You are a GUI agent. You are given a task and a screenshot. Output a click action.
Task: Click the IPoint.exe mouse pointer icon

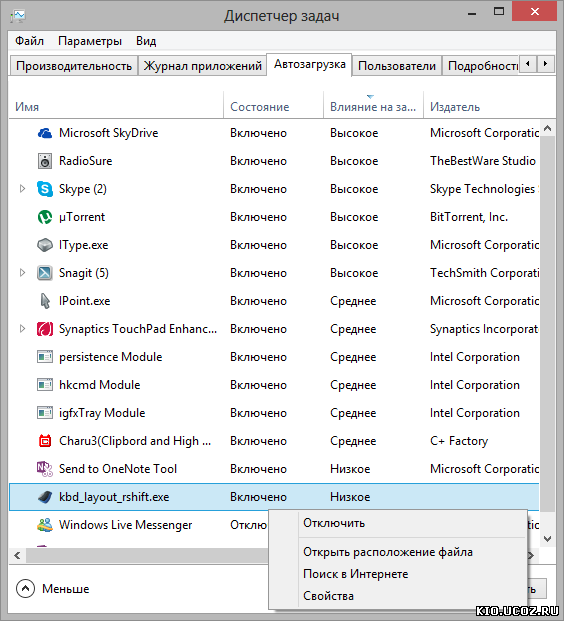[45, 301]
